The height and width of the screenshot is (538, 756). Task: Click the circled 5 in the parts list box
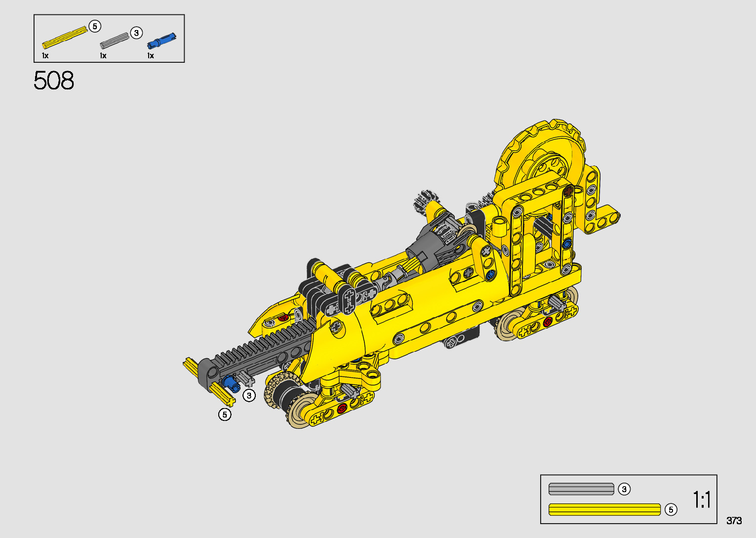[x=95, y=26]
